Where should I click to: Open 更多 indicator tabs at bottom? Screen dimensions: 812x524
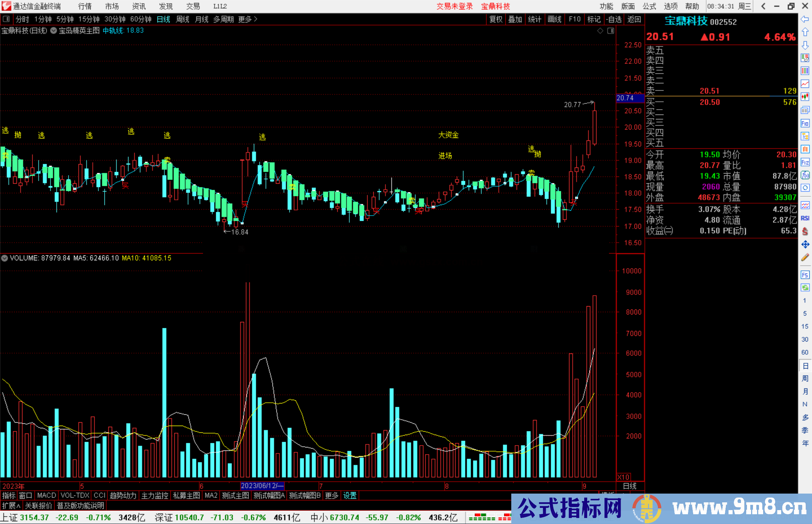332,495
